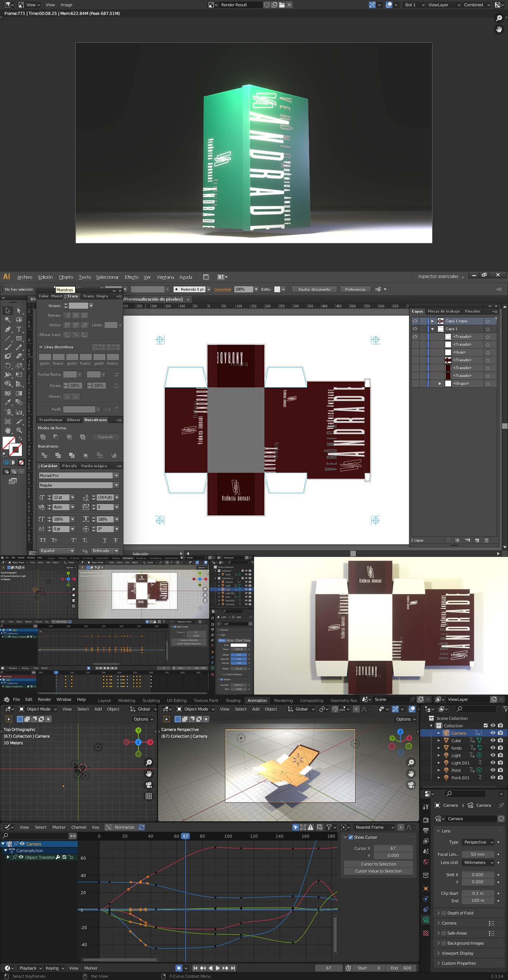Disable fundo in renders camera toggle
Screen dimensions: 508x980
tap(501, 748)
